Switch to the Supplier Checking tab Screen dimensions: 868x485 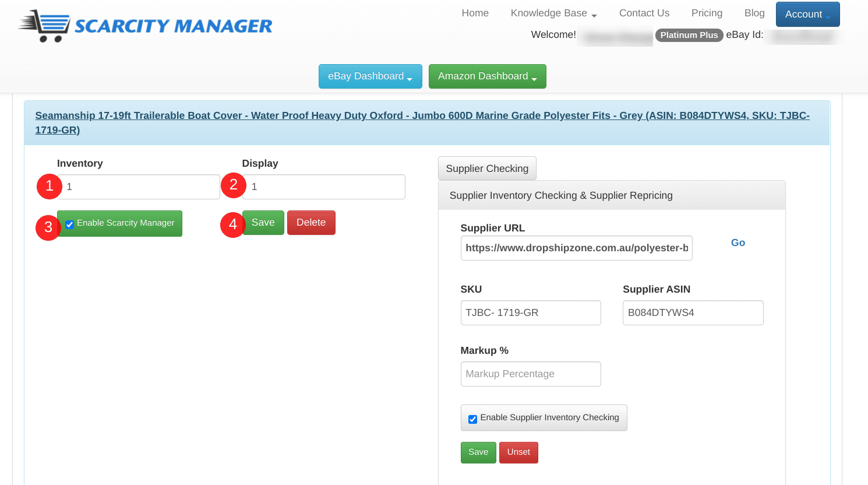487,168
